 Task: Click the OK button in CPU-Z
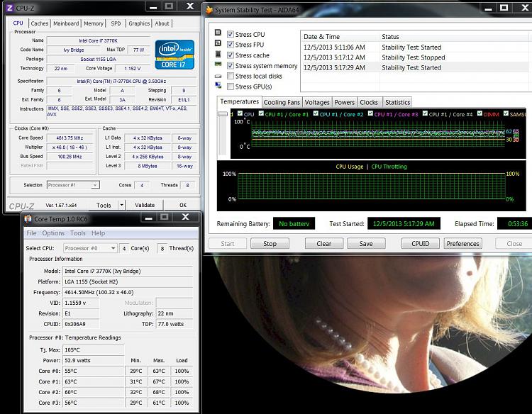pos(183,205)
